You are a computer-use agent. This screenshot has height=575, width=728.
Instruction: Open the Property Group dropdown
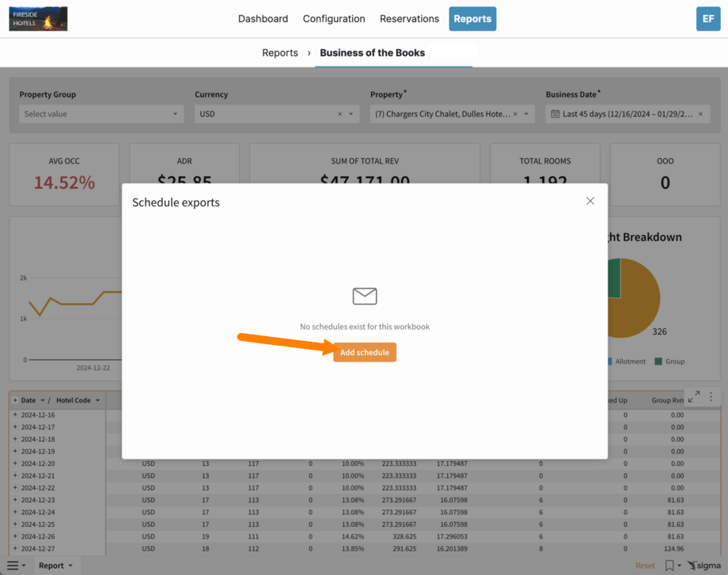pos(101,114)
